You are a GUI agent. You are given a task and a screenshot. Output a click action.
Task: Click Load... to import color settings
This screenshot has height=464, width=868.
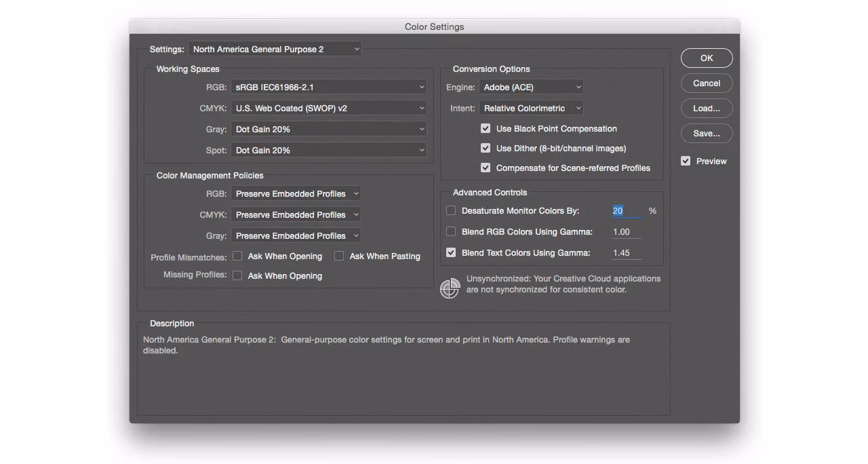707,109
